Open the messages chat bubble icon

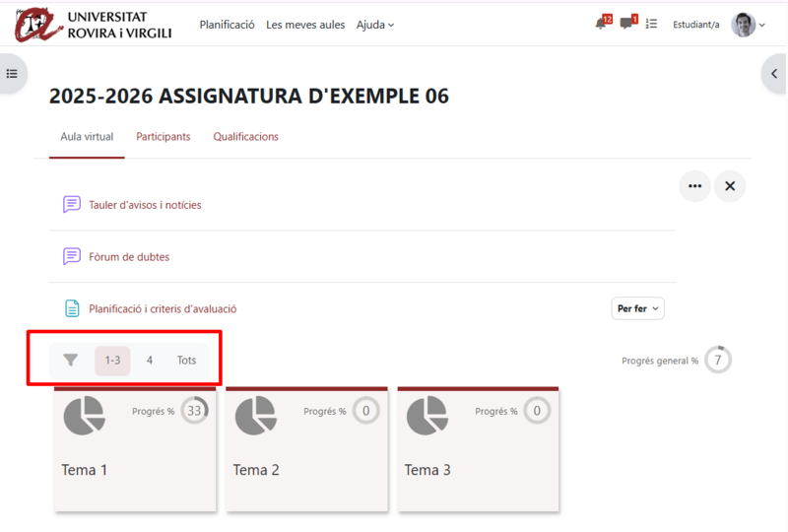coord(626,25)
